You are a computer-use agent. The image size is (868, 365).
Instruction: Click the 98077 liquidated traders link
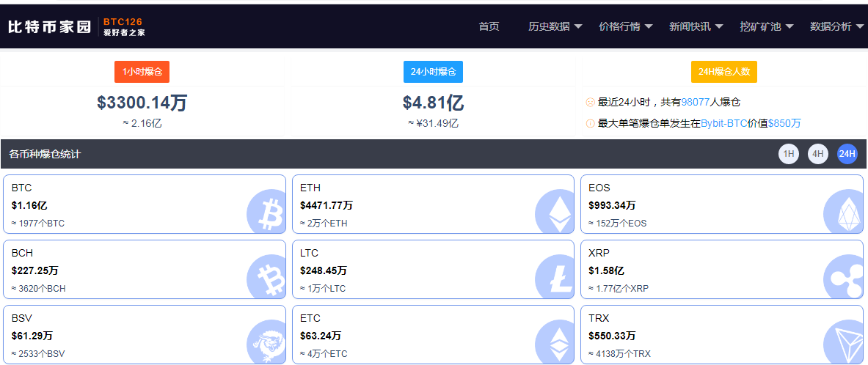tap(696, 103)
